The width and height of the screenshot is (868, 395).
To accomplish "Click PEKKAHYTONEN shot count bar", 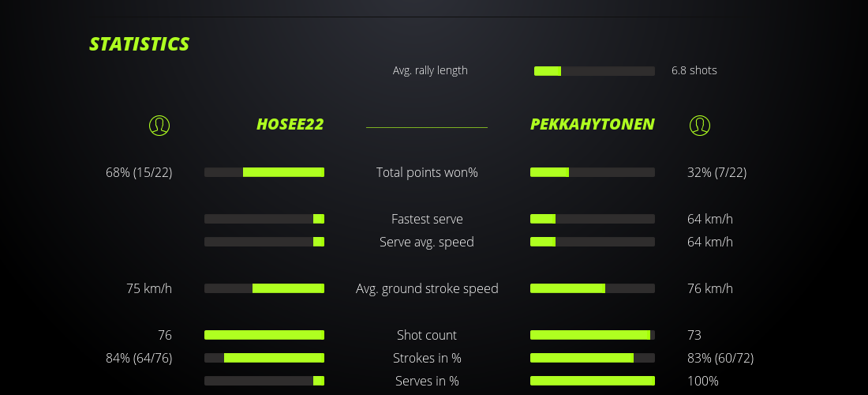I will pos(593,335).
